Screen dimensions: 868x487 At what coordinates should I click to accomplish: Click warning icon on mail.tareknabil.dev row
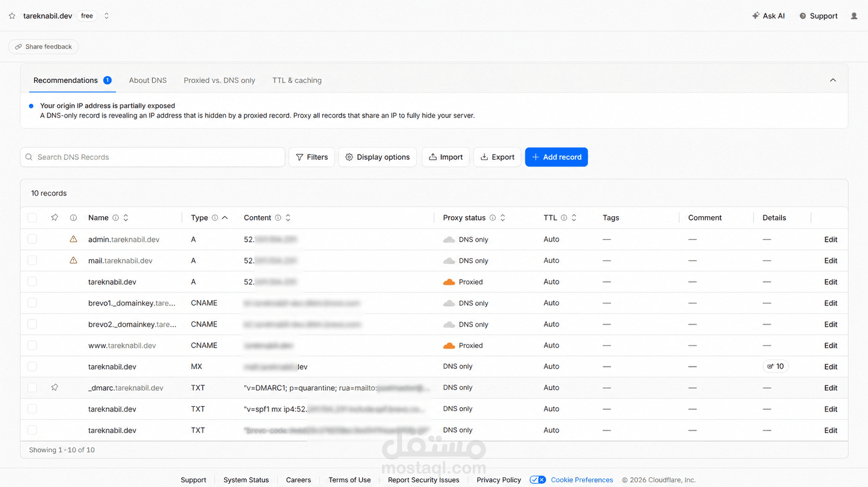click(73, 260)
